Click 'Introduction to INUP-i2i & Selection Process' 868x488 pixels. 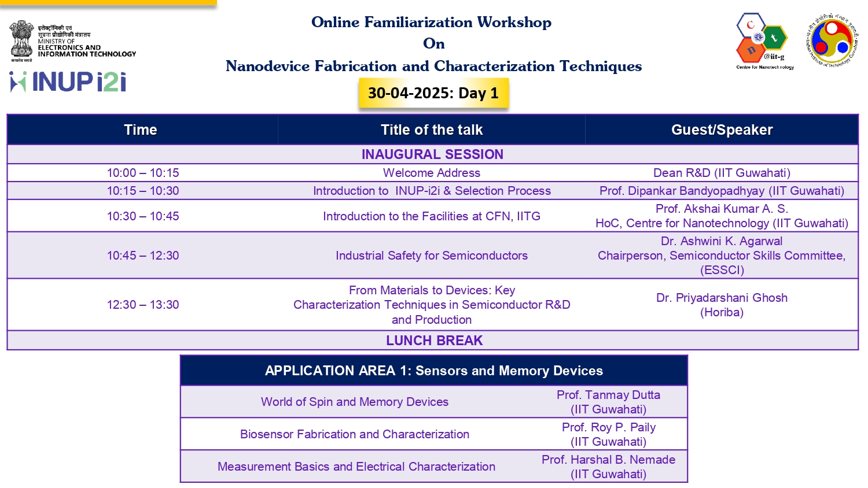click(432, 191)
